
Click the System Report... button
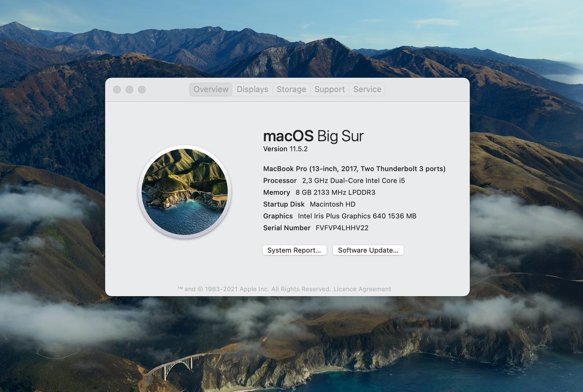294,250
